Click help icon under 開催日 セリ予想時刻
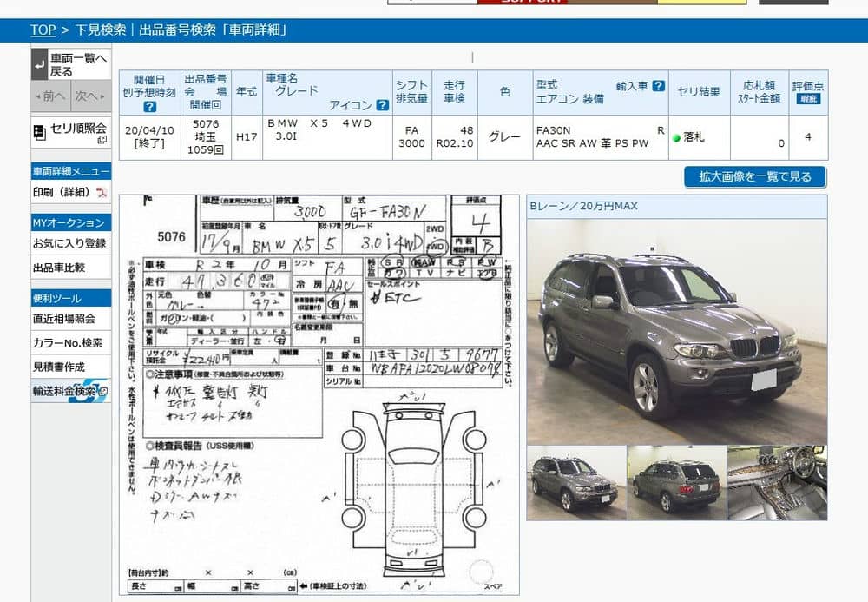 pos(149,107)
